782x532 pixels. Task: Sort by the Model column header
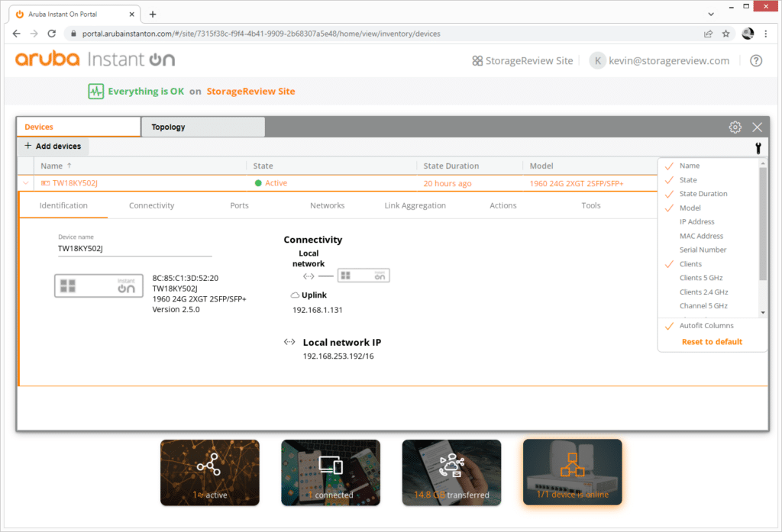tap(541, 166)
